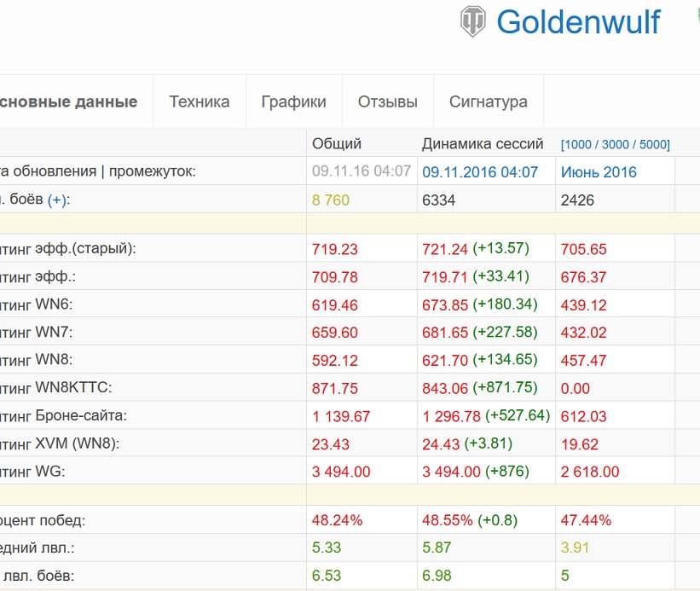Click the win percent value 48.24%
The width and height of the screenshot is (700, 591).
tap(337, 520)
